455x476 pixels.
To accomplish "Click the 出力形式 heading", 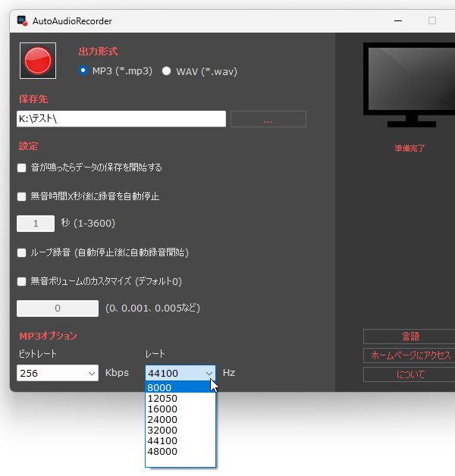I will pyautogui.click(x=98, y=52).
